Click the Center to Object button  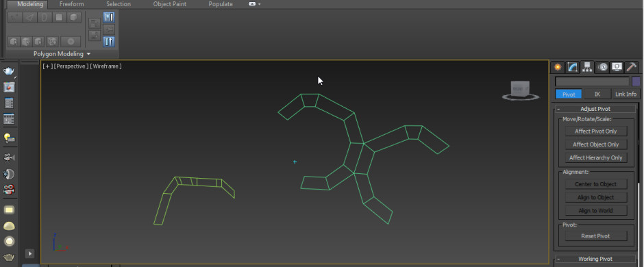pos(595,184)
